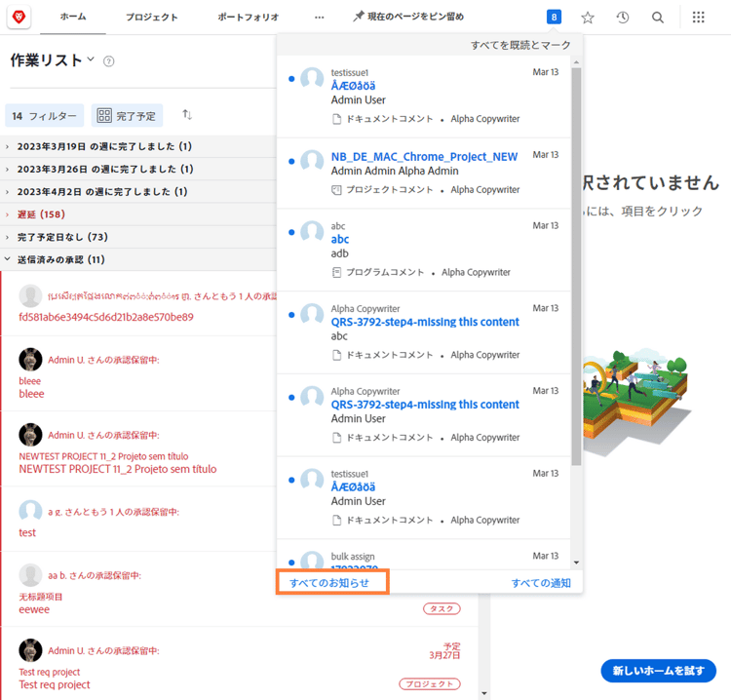Open fd581ab6e3494c5d6d21b2a8e570be89 item

pyautogui.click(x=106, y=317)
